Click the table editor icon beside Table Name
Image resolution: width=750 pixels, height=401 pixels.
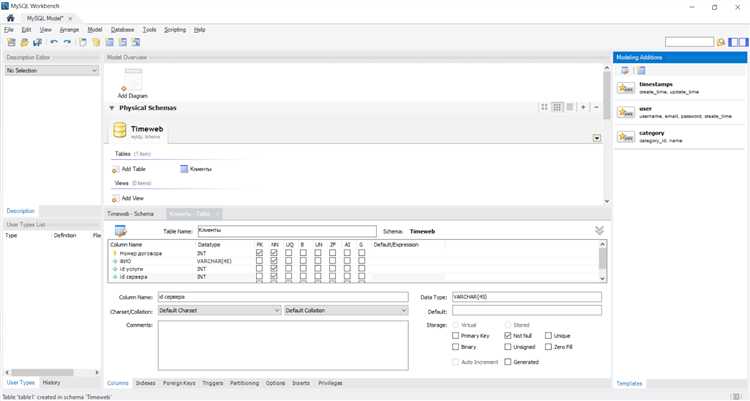click(x=121, y=231)
